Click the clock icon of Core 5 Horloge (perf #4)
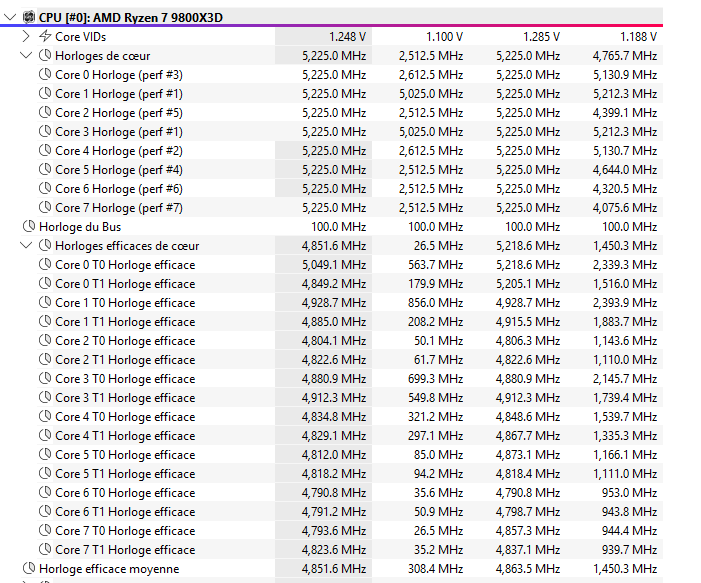This screenshot has width=701, height=583. [45, 169]
